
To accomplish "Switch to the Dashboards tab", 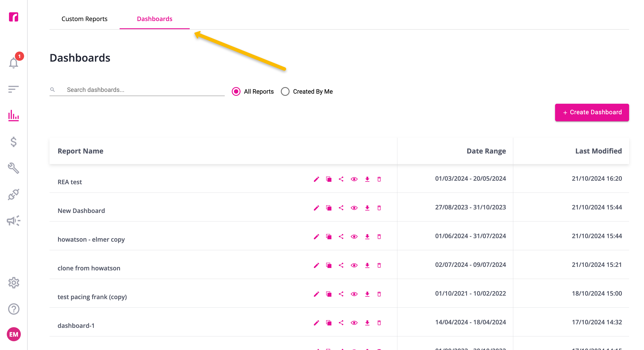I will click(x=154, y=19).
